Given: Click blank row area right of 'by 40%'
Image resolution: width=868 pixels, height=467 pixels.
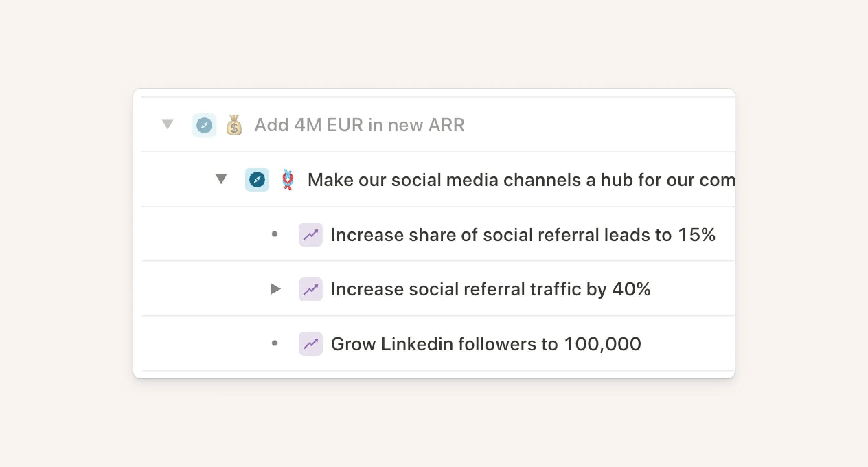Looking at the screenshot, I should point(694,289).
